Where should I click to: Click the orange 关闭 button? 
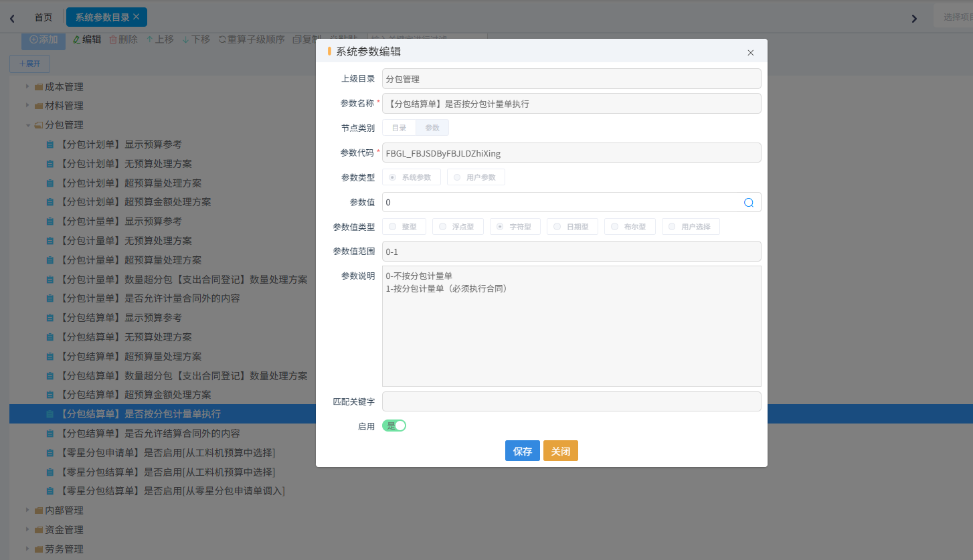tap(561, 451)
